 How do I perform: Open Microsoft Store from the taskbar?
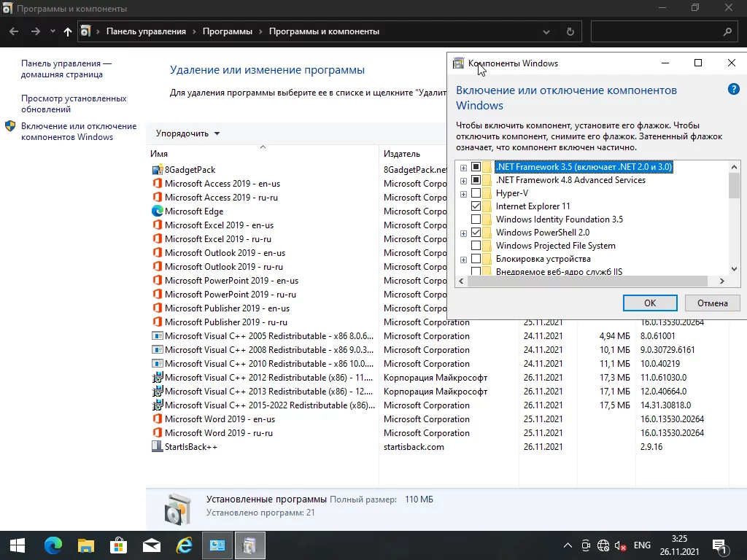pos(119,545)
